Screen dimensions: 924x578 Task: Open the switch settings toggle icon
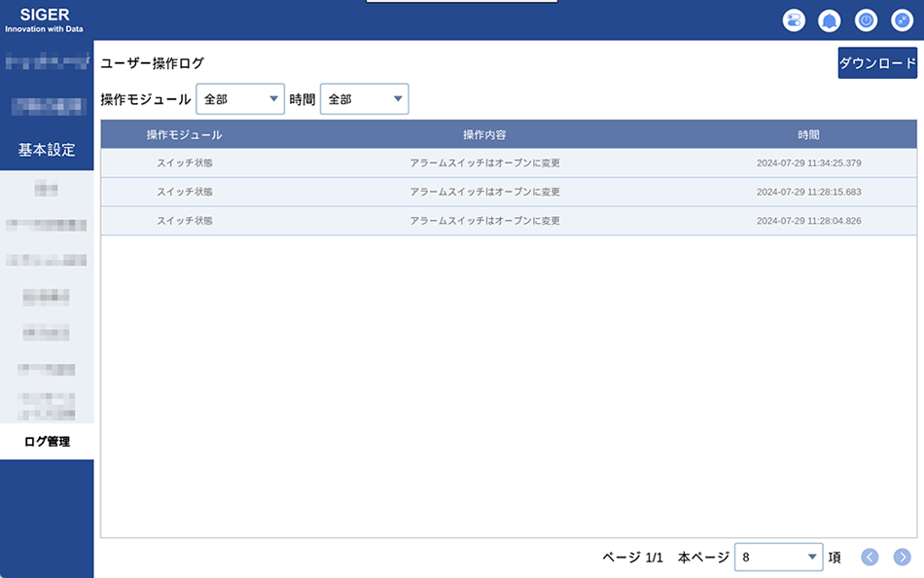pyautogui.click(x=794, y=20)
